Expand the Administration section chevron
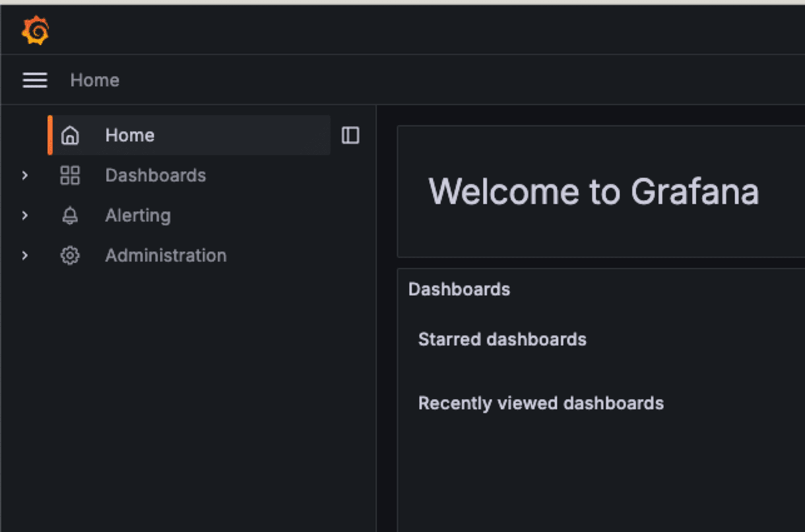Screen dimensions: 805x532 coord(25,256)
